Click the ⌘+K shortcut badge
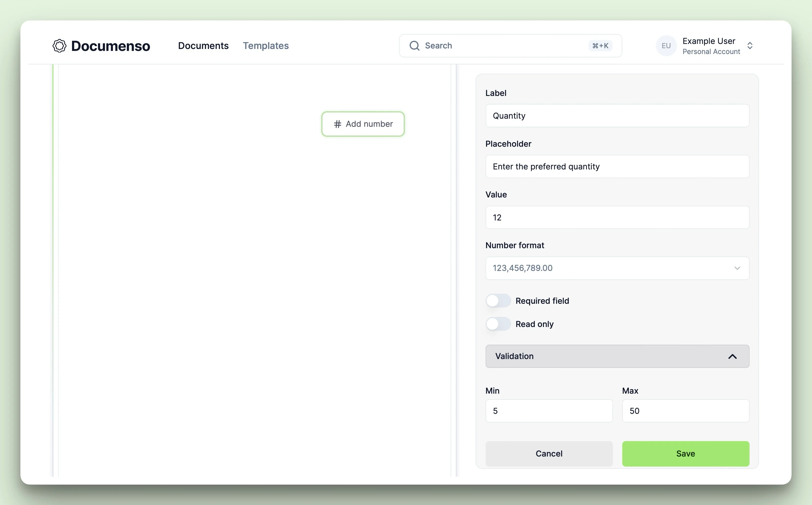This screenshot has height=505, width=812. (600, 46)
